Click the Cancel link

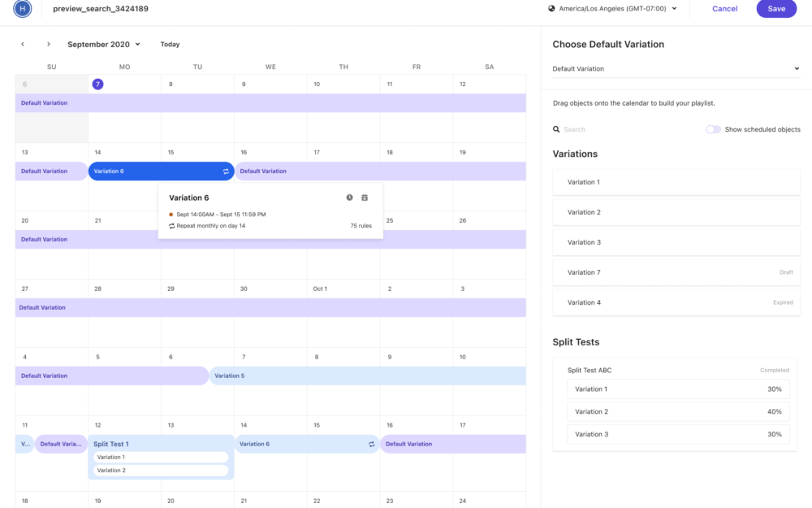coord(724,9)
